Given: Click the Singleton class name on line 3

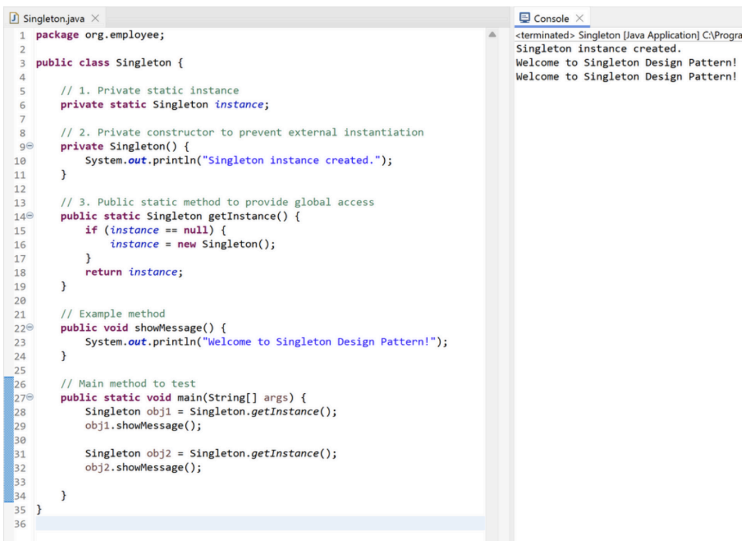Looking at the screenshot, I should point(143,63).
